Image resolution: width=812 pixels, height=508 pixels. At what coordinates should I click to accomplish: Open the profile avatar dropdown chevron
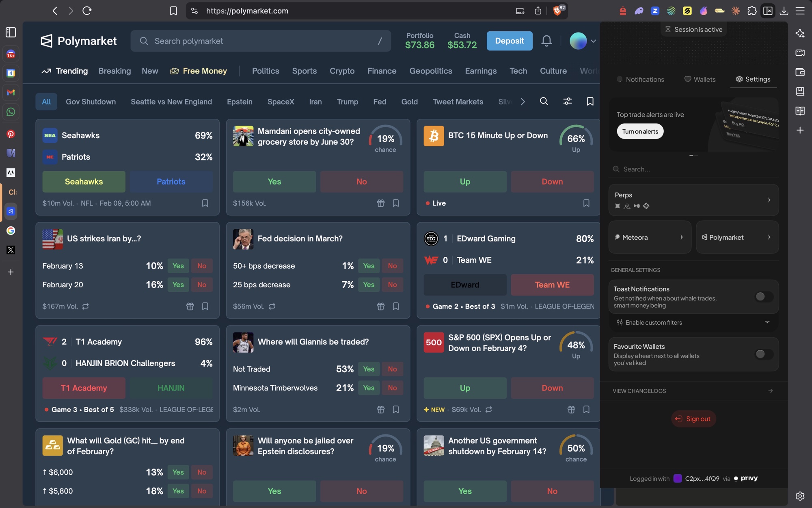click(593, 41)
